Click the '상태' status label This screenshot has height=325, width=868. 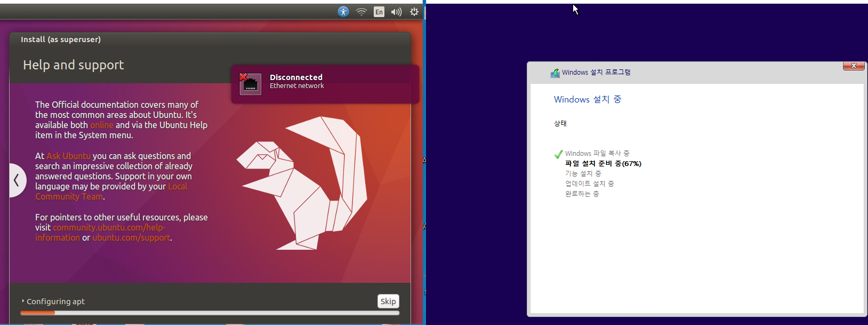click(x=560, y=123)
